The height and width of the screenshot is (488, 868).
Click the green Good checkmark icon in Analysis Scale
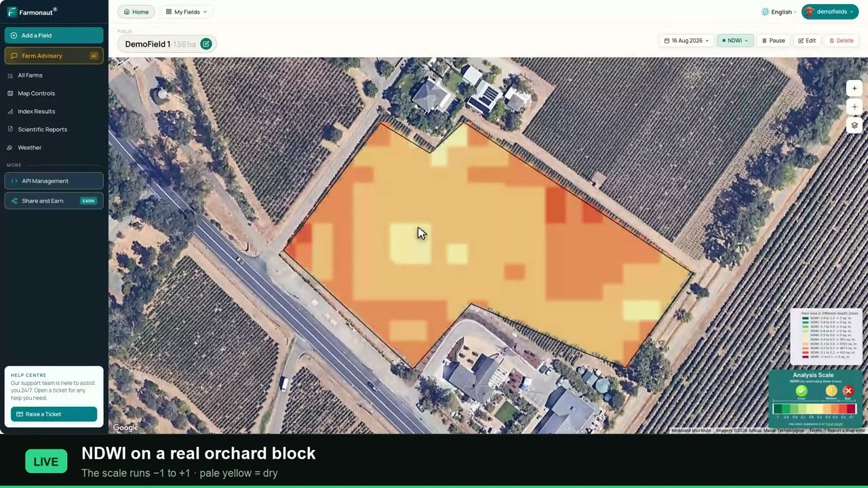(x=802, y=391)
